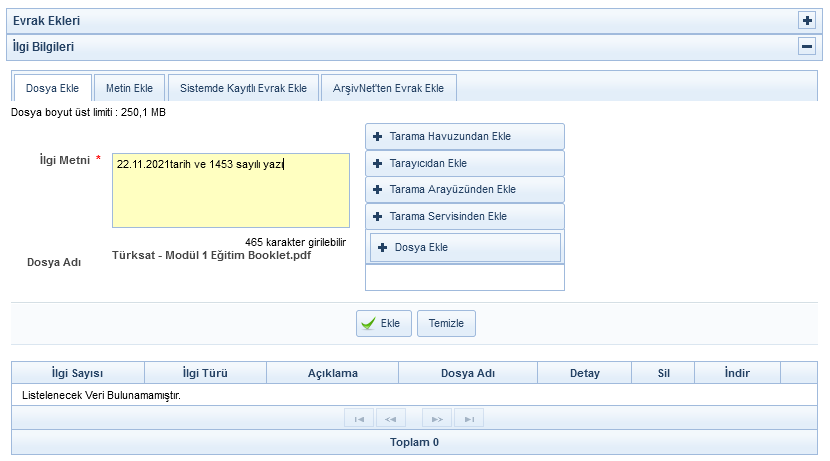Image resolution: width=830 pixels, height=461 pixels.
Task: Click the Tarama Havuzundan Ekle button
Action: 465,137
